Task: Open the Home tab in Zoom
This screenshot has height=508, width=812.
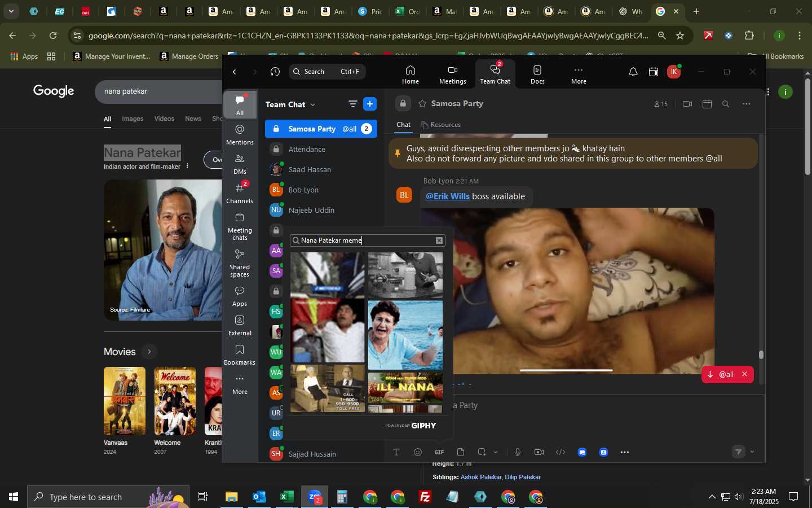Action: [x=411, y=74]
